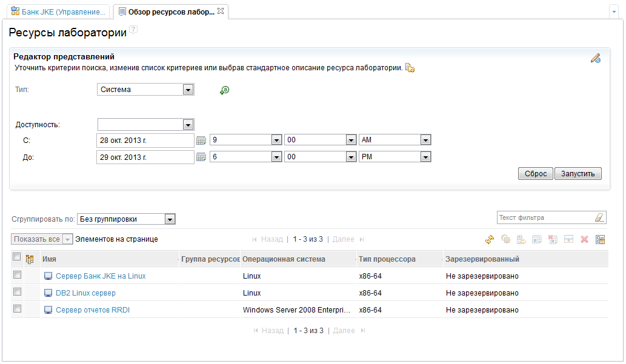The image size is (626, 364).
Task: Open the column configuration icon at toolbar end
Action: click(600, 240)
